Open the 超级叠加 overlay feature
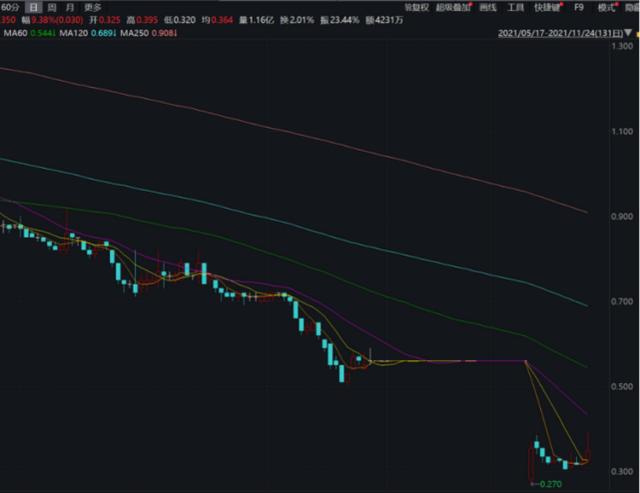This screenshot has height=493, width=640. point(453,7)
